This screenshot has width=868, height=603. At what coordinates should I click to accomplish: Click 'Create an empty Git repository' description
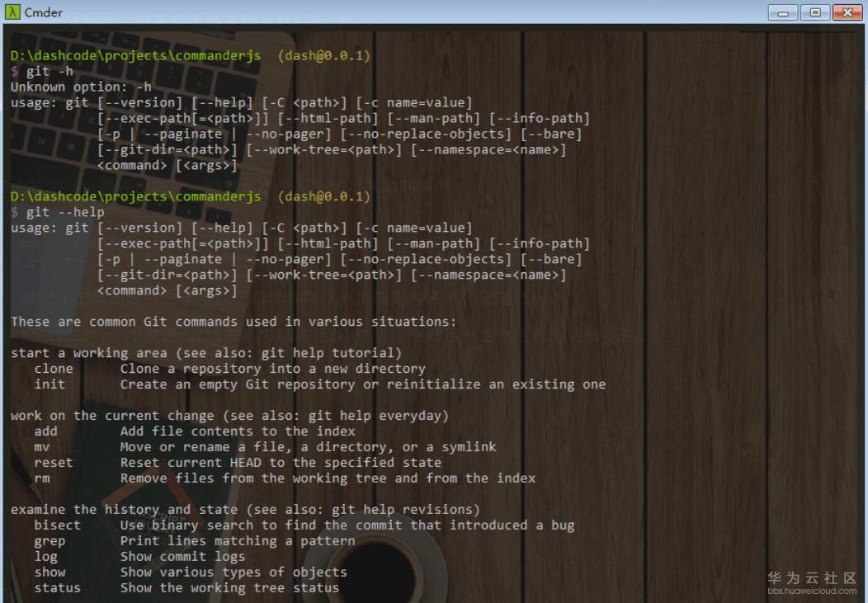(363, 384)
